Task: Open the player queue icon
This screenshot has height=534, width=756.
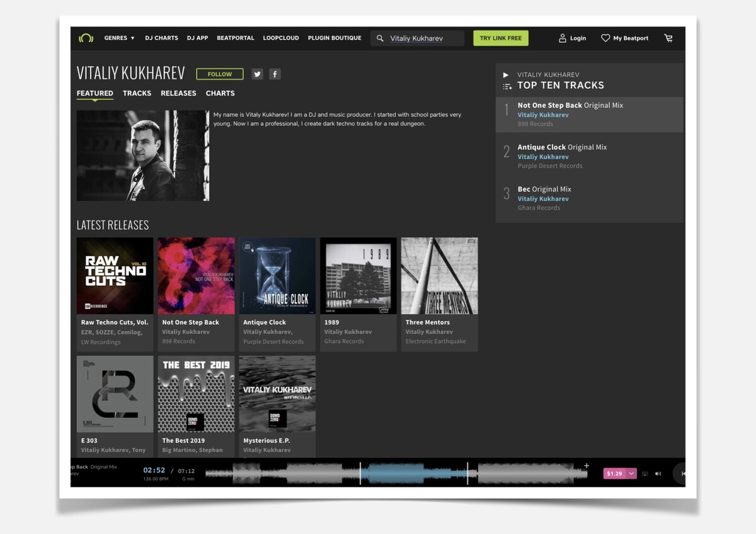Action: (x=644, y=474)
